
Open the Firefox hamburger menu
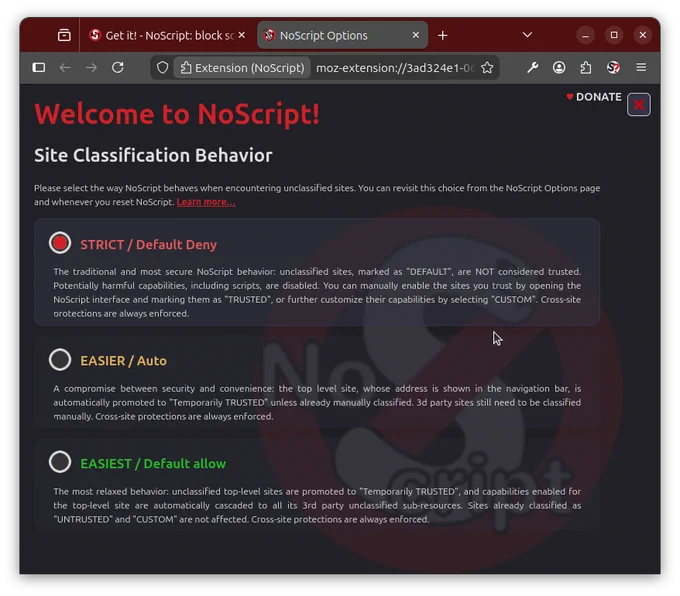pos(641,68)
